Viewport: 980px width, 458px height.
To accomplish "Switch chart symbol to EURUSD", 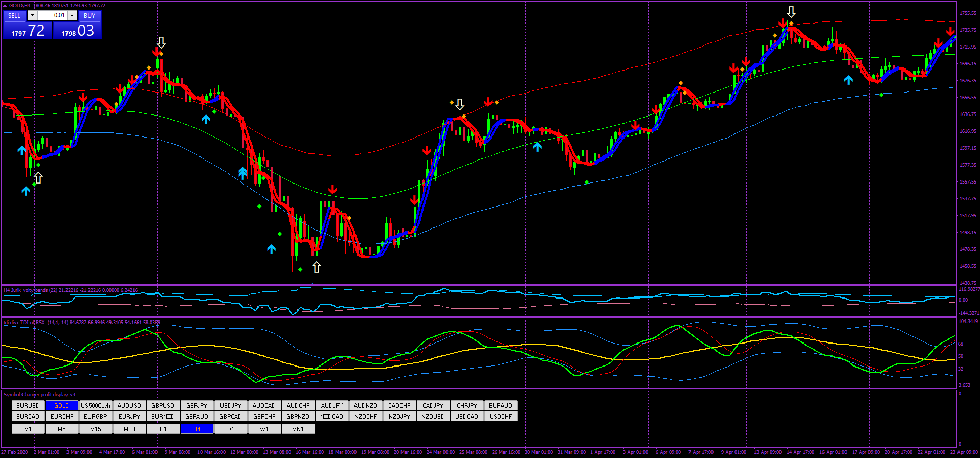I will 28,406.
